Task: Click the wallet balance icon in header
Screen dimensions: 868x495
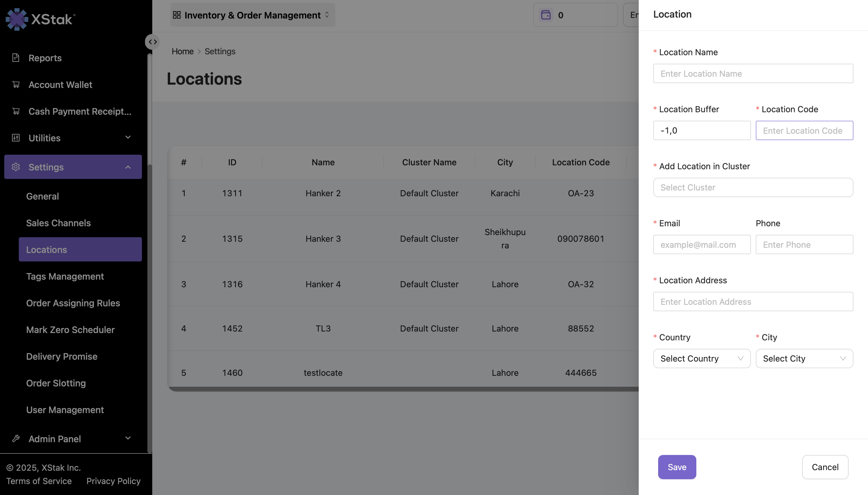Action: 546,15
